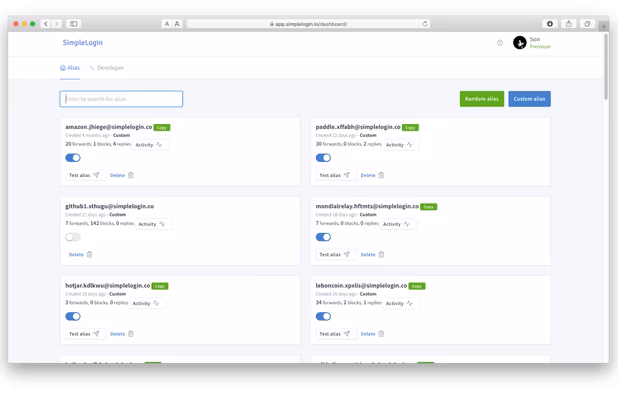Delete the mondialrelay.hftmts alias link
618x394 pixels.
(x=368, y=255)
